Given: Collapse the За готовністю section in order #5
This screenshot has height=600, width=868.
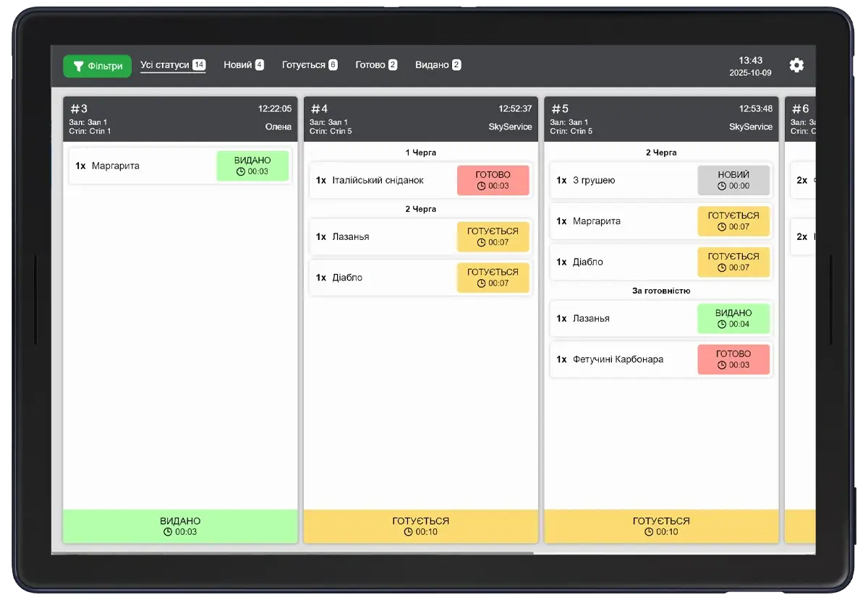Looking at the screenshot, I should pyautogui.click(x=661, y=291).
